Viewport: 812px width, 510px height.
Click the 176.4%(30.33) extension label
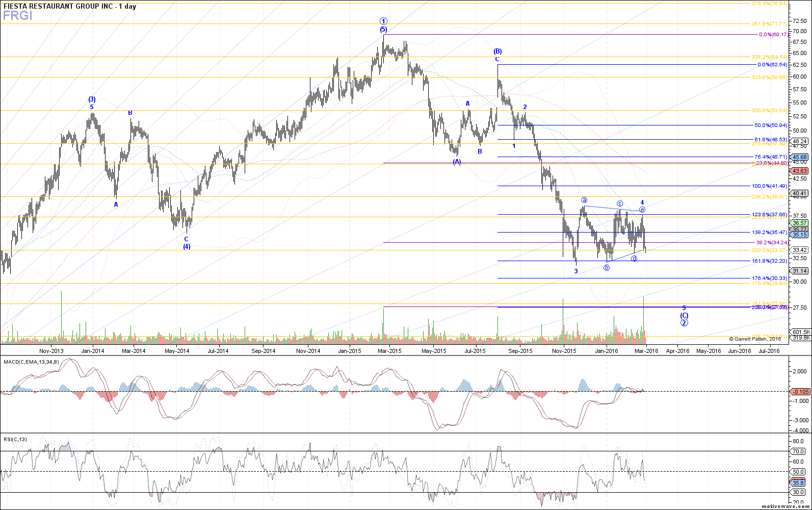[x=770, y=278]
